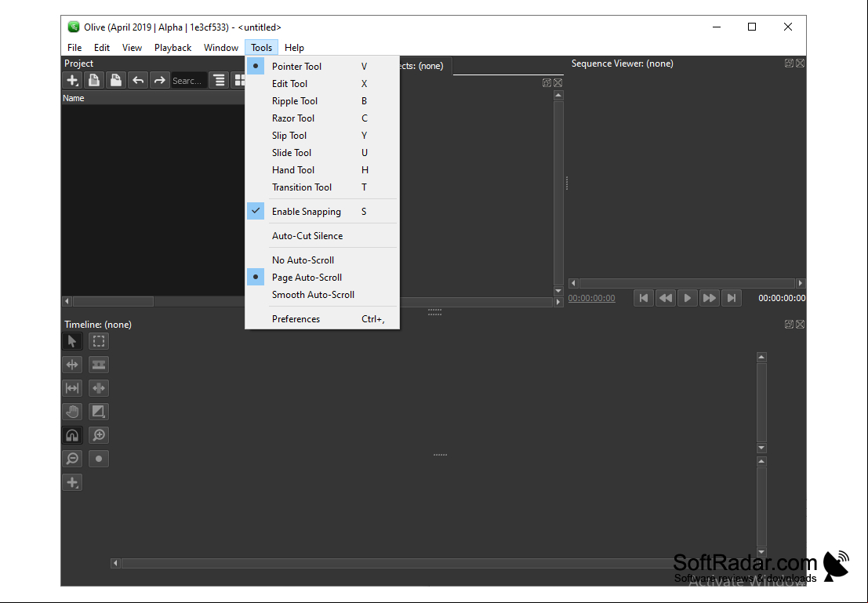Click the Open Project file icon
Screen dimensions: 868x603
click(94, 80)
